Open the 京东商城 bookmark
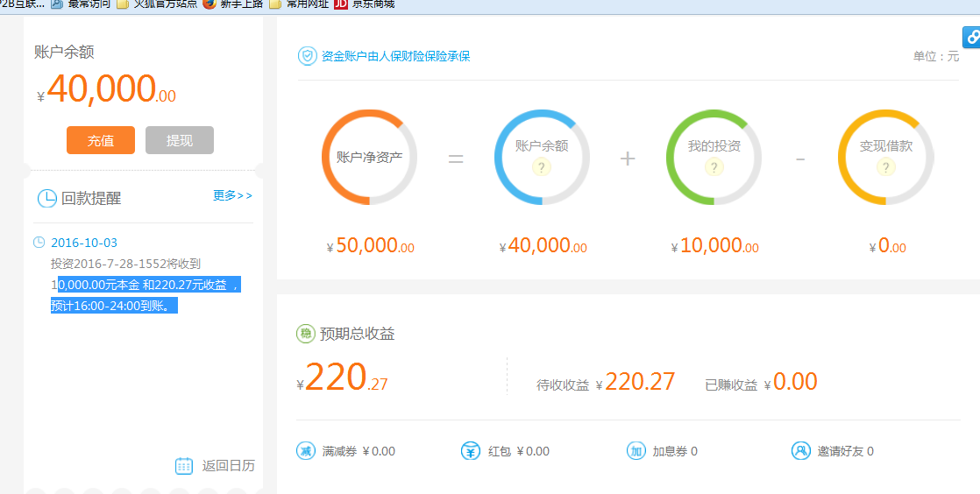This screenshot has height=494, width=980. [x=365, y=4]
